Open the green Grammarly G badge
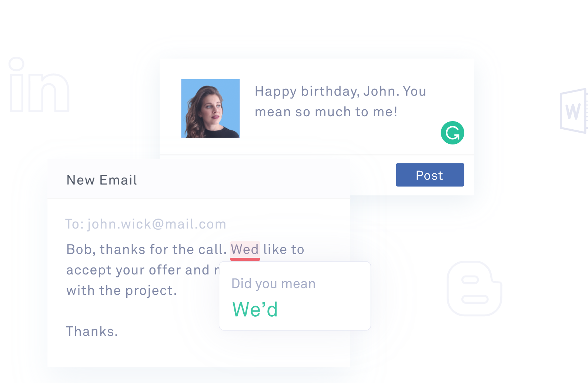The height and width of the screenshot is (383, 588). coord(452,133)
